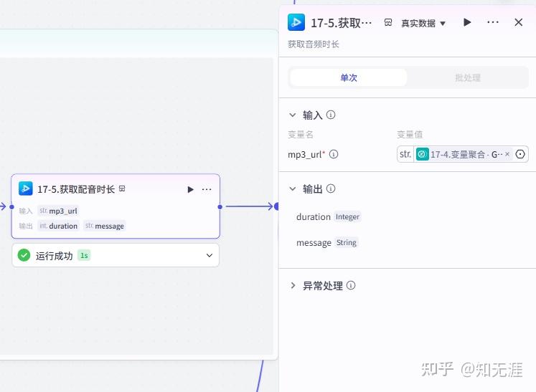Click the message output variable
The image size is (536, 392).
[314, 243]
